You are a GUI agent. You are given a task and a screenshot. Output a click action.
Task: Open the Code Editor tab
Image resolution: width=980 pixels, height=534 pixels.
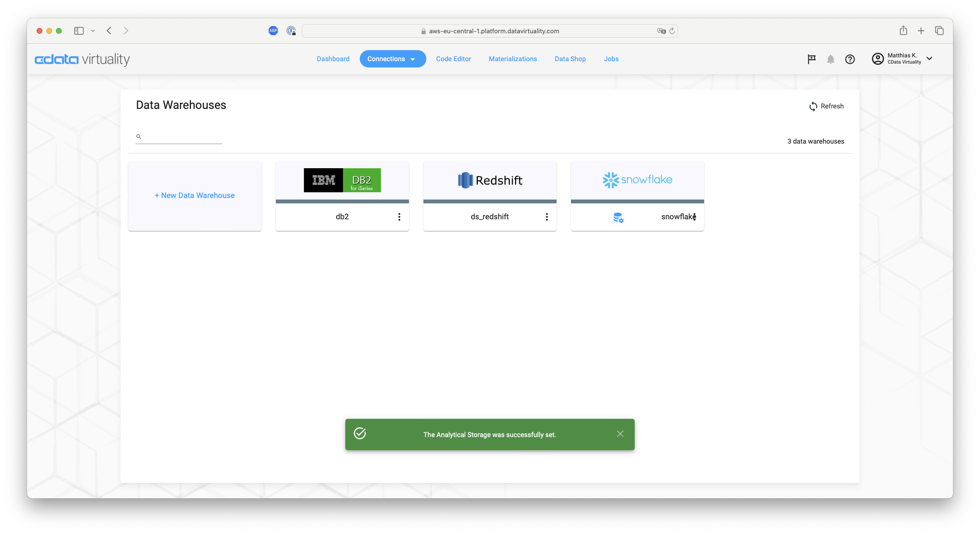[453, 59]
